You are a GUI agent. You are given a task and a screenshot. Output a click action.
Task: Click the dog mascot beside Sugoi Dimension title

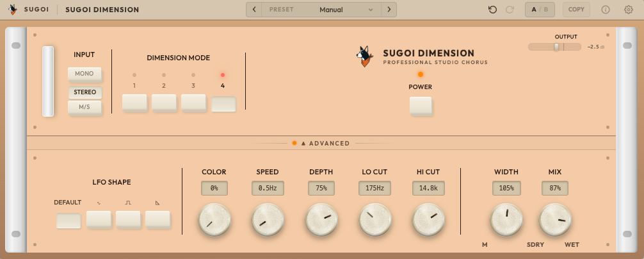[x=364, y=56]
